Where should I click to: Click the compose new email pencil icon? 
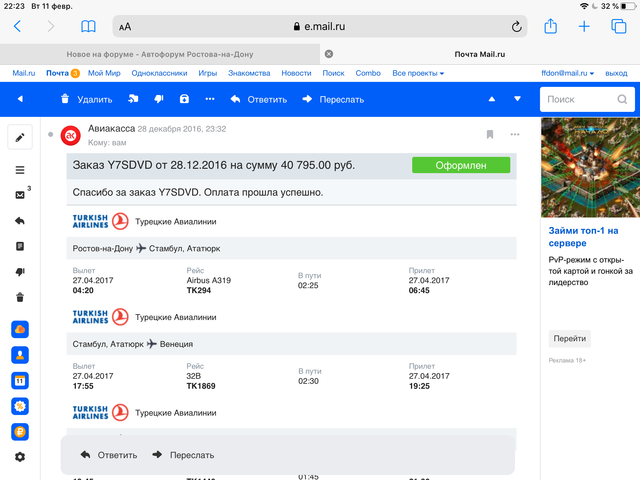tap(20, 136)
